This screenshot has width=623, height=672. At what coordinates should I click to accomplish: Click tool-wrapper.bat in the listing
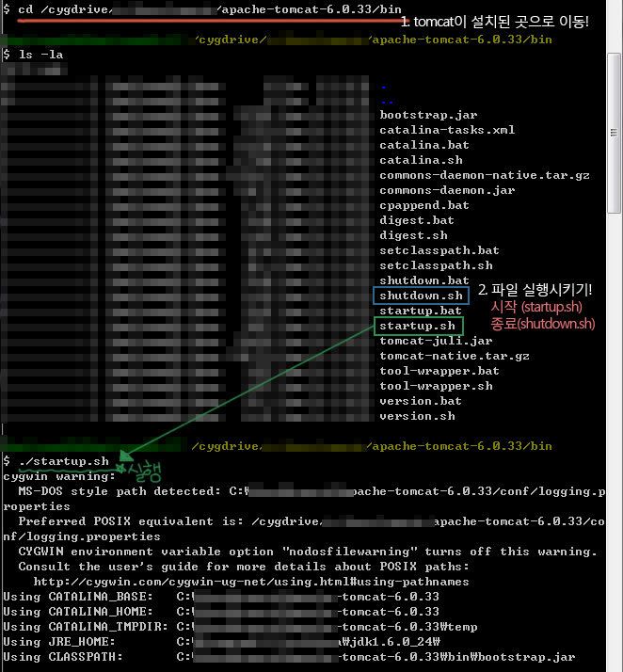click(439, 371)
